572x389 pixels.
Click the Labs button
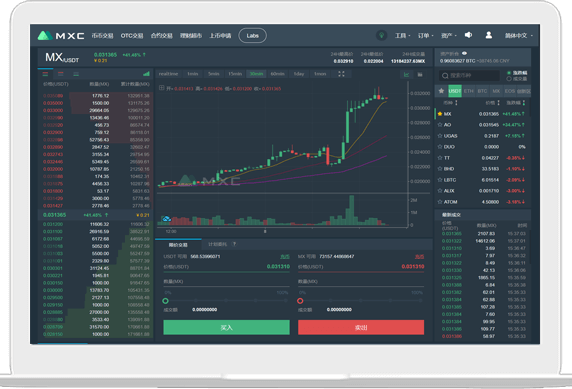point(252,35)
